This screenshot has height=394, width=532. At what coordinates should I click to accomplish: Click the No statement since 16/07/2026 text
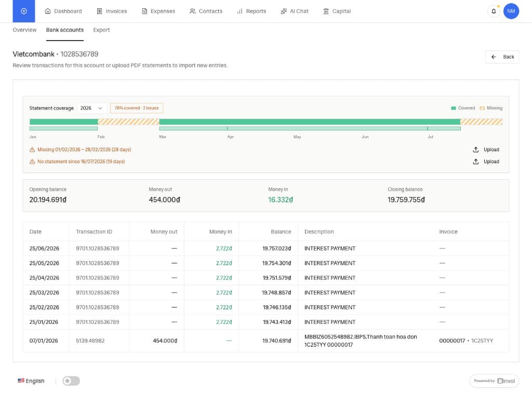click(81, 162)
